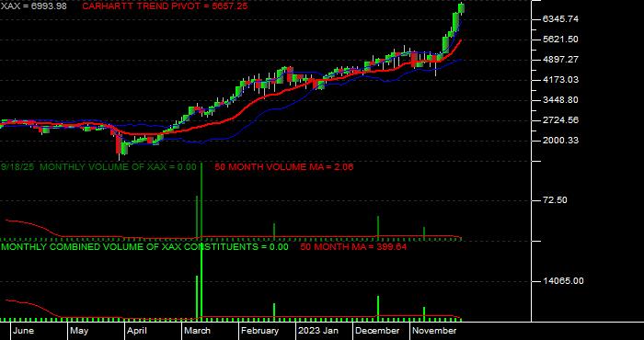This screenshot has height=340, width=644.
Task: Click the XAX = 6993.98 index value label
Action: tap(34, 6)
